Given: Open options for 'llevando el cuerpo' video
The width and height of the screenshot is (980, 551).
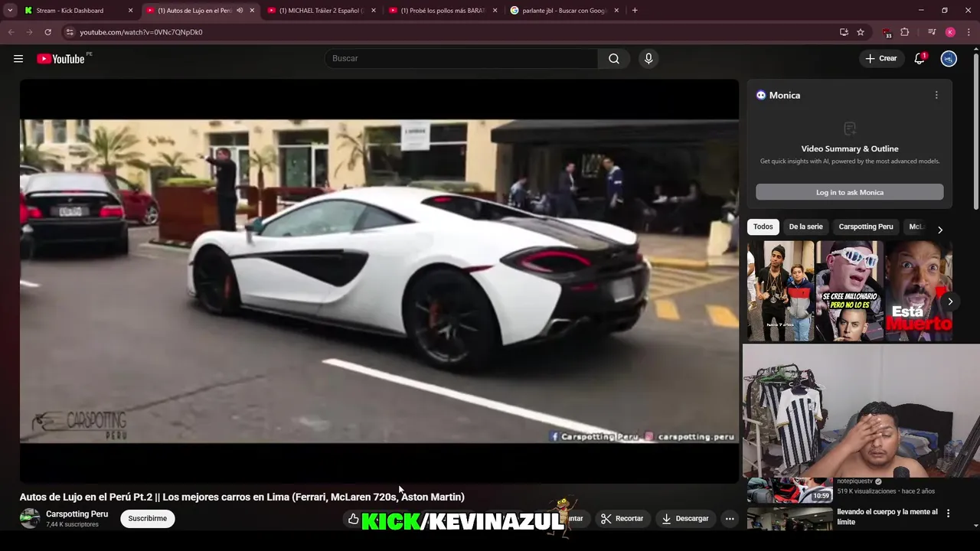Looking at the screenshot, I should (x=948, y=514).
